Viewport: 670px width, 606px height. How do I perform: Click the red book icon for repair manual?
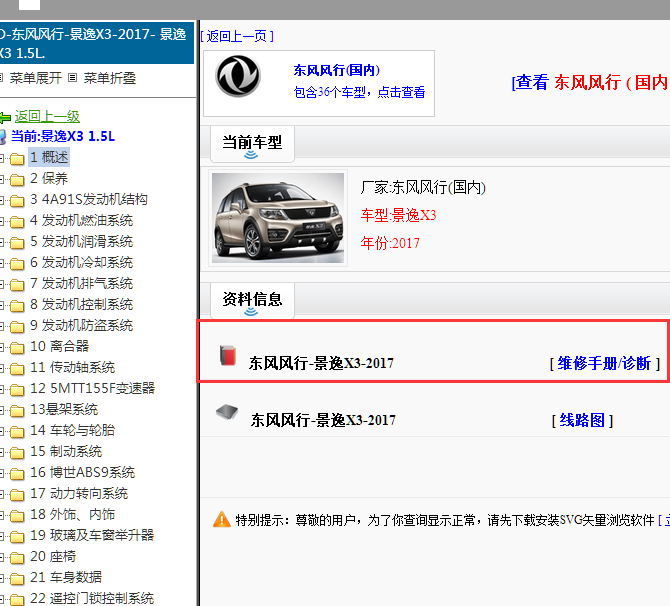(228, 356)
